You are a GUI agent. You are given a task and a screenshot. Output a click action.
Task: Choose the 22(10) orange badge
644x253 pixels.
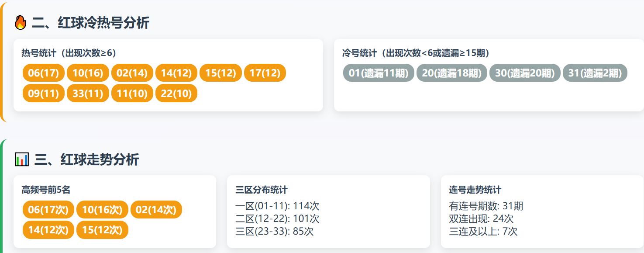[x=176, y=94]
